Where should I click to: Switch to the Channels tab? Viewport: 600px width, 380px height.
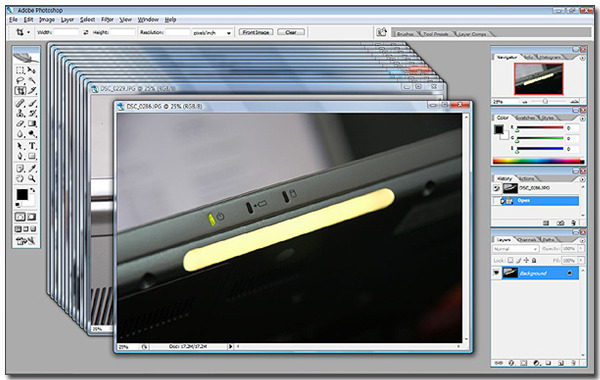[x=527, y=240]
